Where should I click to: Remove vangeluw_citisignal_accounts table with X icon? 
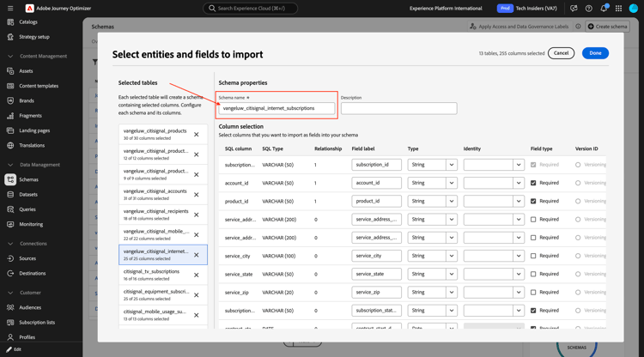click(x=196, y=195)
